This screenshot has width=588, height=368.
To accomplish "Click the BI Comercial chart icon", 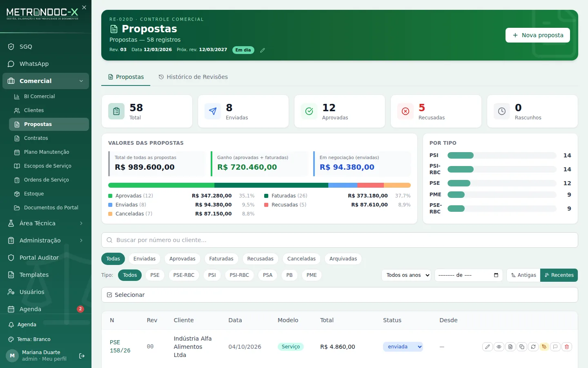I will pos(17,96).
